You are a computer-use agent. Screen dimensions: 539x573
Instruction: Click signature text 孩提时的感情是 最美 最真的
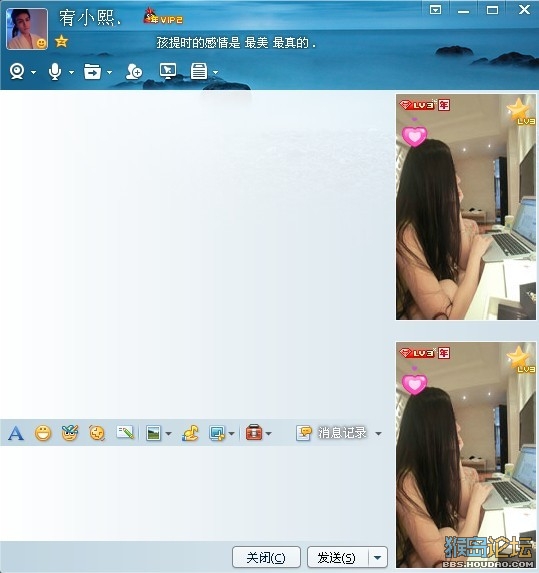point(236,43)
